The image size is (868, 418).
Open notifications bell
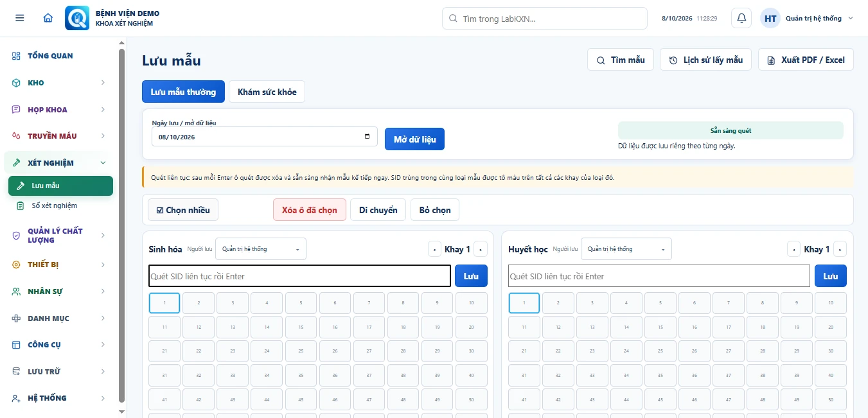pyautogui.click(x=741, y=18)
